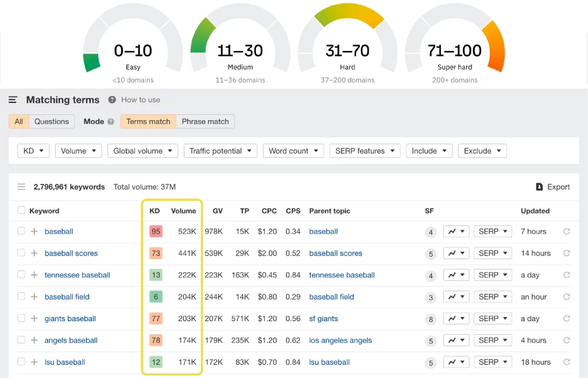Viewport: 588px width, 378px height.
Task: Open the Volume filter dropdown
Action: (78, 151)
